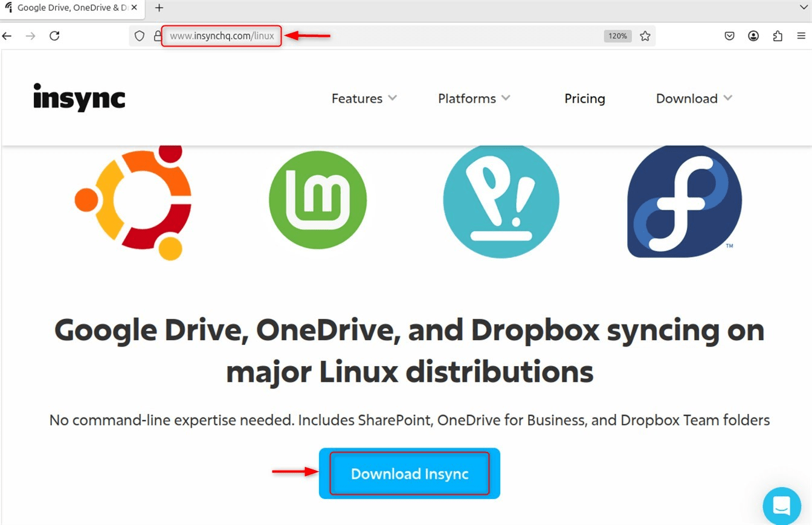Click the Google Drive, OneDrive, Dropbox heading
Viewport: 812px width, 525px height.
410,352
